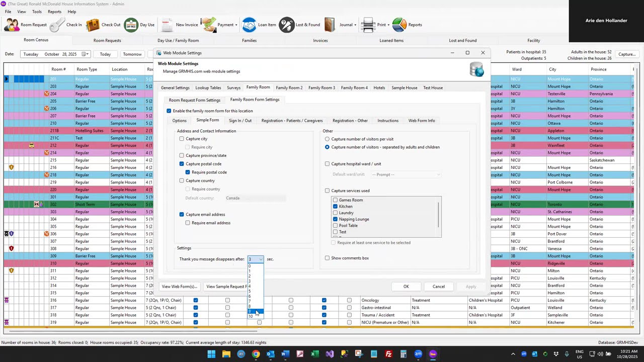Click Cancel in Web Module Settings
The image size is (644, 362).
click(x=439, y=287)
